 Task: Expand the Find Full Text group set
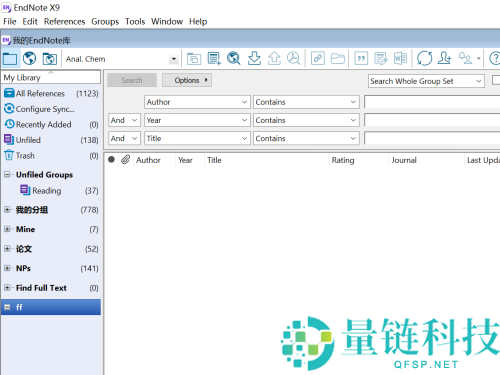pyautogui.click(x=7, y=287)
